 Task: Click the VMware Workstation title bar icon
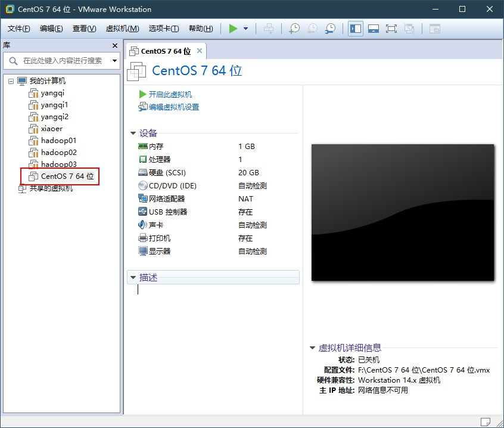[10, 9]
